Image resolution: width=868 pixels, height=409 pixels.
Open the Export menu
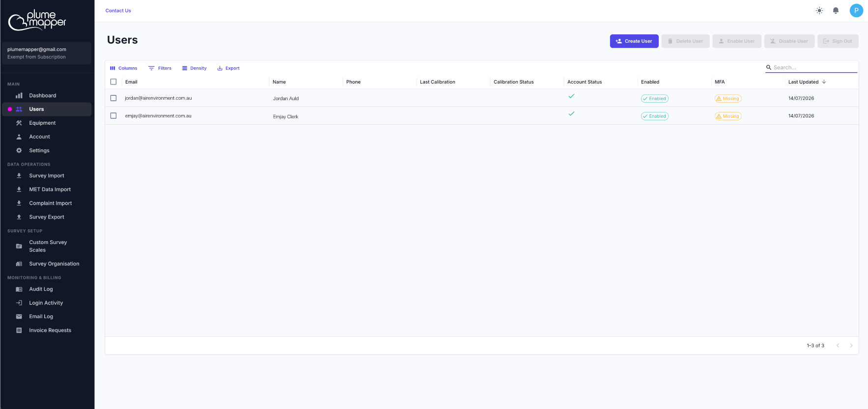pos(228,68)
